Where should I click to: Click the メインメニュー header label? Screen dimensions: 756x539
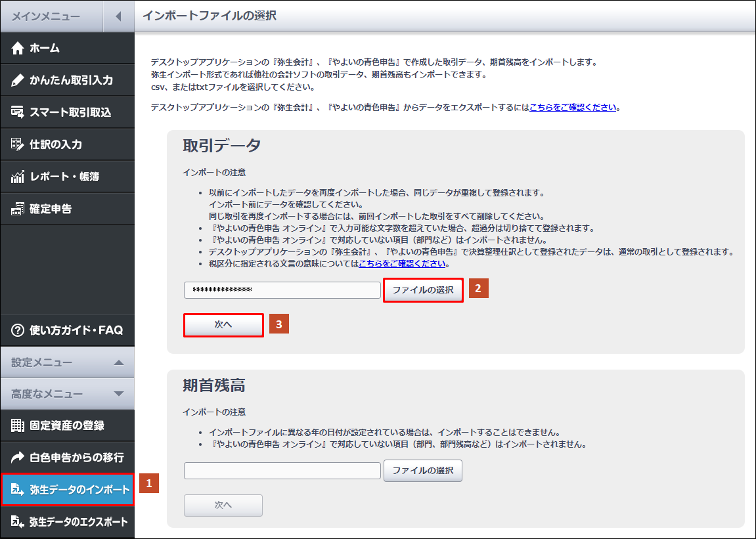pos(46,16)
